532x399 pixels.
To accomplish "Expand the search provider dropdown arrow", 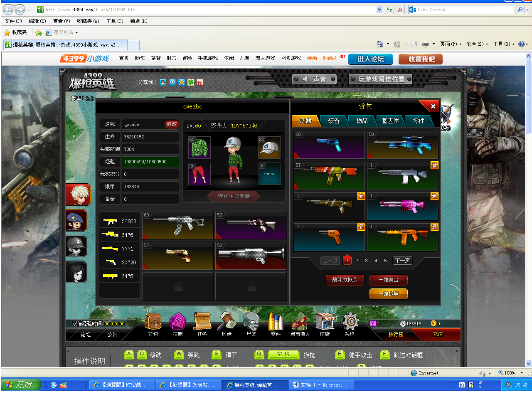I will [527, 10].
